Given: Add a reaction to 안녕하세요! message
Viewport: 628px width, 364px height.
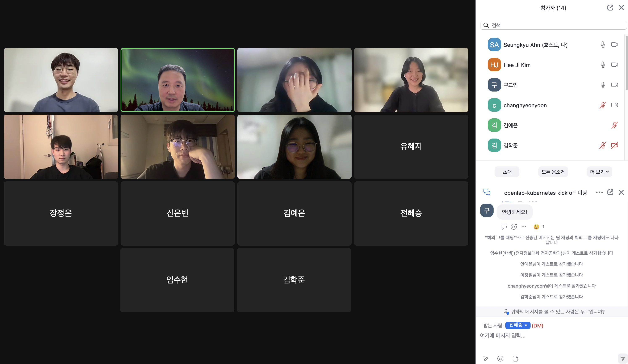Looking at the screenshot, I should coord(514,227).
